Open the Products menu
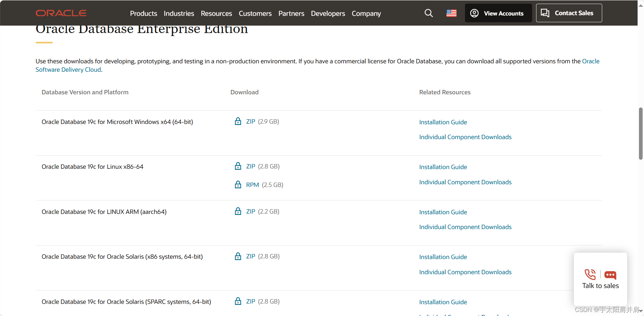 pos(144,13)
